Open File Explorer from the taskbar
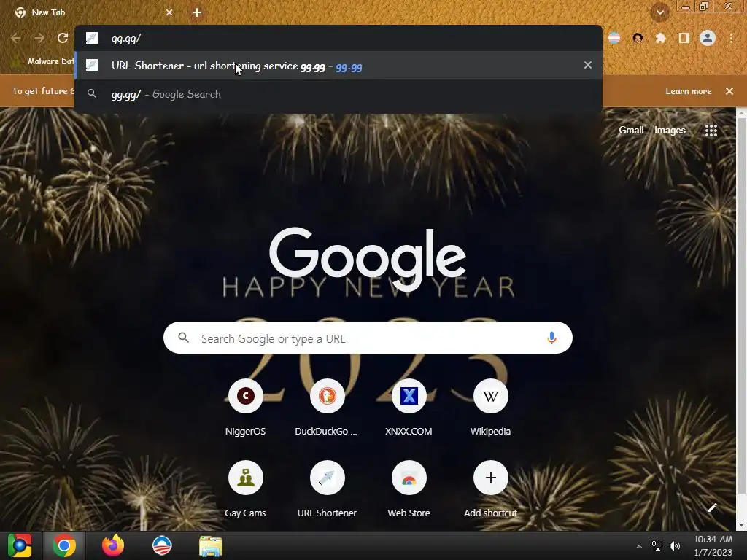Viewport: 747px width, 560px height. (211, 545)
